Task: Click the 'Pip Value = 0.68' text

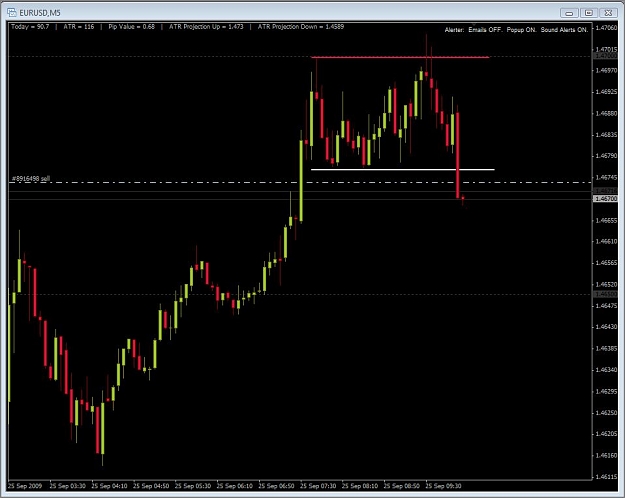Action: point(132,27)
